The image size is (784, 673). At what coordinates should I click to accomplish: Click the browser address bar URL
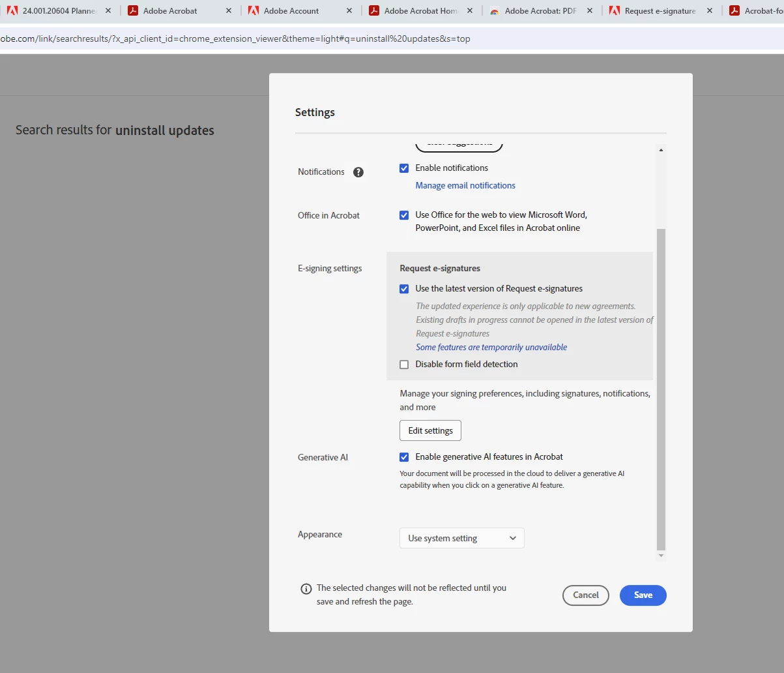(x=235, y=38)
